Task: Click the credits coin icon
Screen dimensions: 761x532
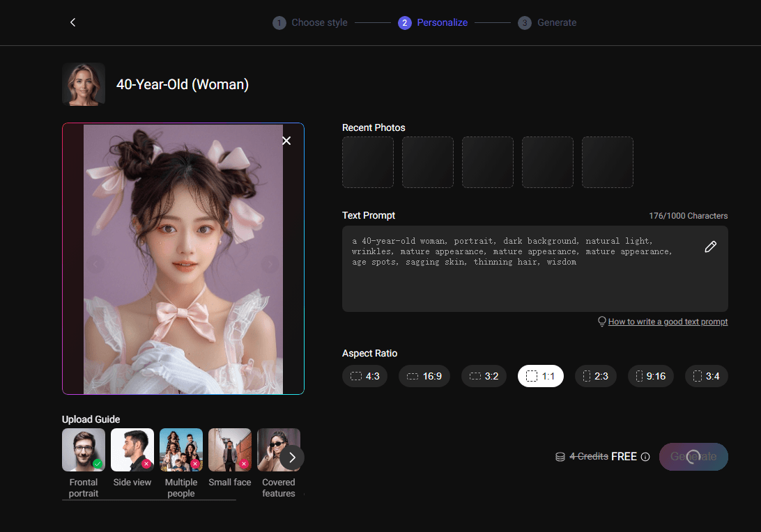Action: 560,457
